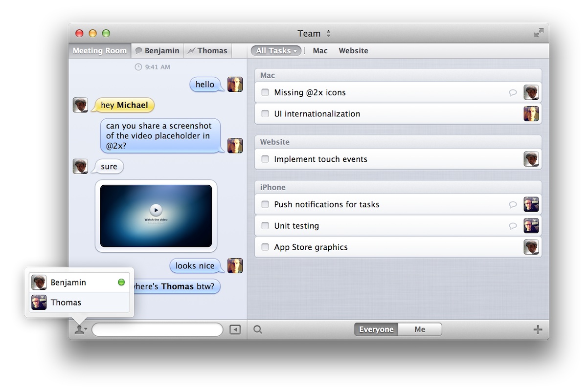Viewport: 587px width, 392px height.
Task: Click the video placeholder question bubble
Action: (161, 136)
